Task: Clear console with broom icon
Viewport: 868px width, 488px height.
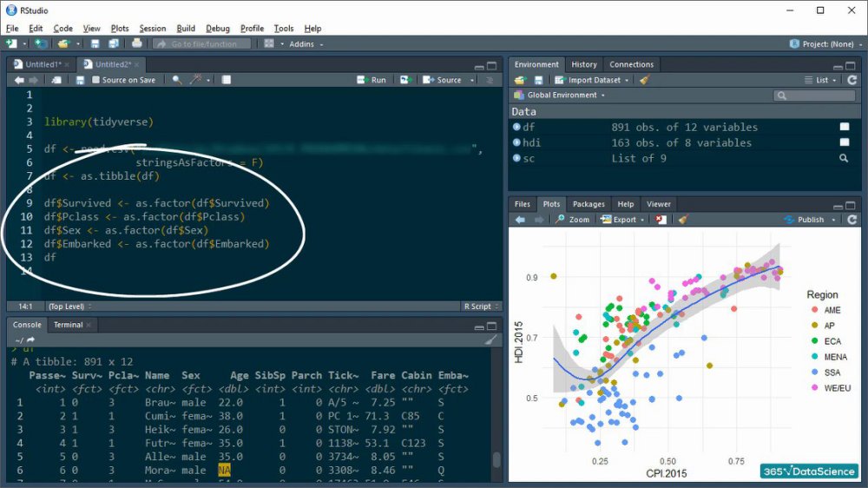Action: click(x=490, y=340)
